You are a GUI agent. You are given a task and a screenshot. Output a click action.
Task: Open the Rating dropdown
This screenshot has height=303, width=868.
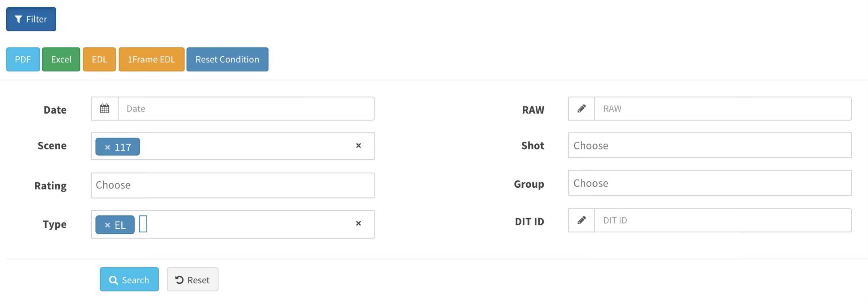coord(232,185)
